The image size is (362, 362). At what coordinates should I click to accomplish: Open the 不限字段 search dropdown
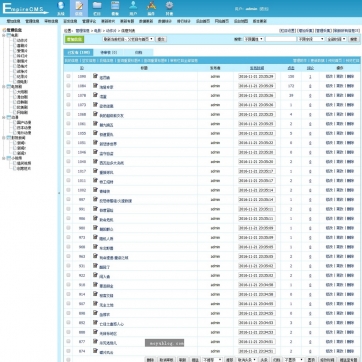click(x=311, y=39)
